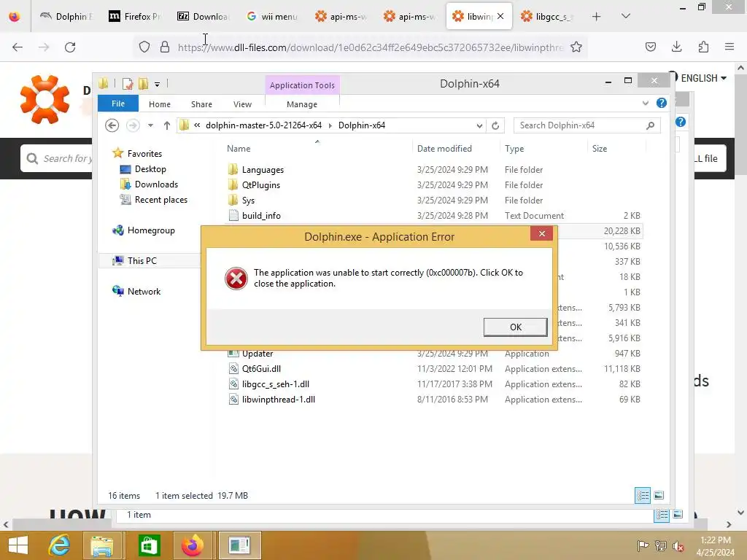Sort by Type column header
This screenshot has width=747, height=560.
tap(514, 149)
